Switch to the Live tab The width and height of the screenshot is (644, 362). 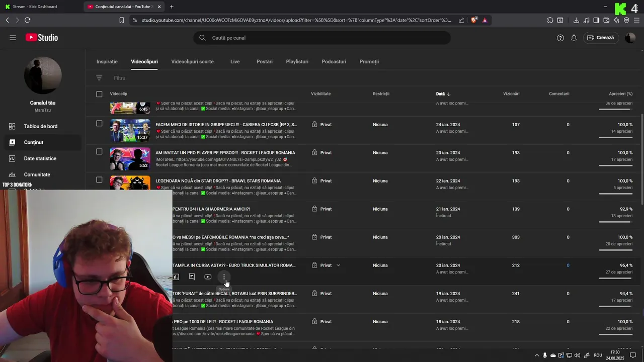point(235,61)
